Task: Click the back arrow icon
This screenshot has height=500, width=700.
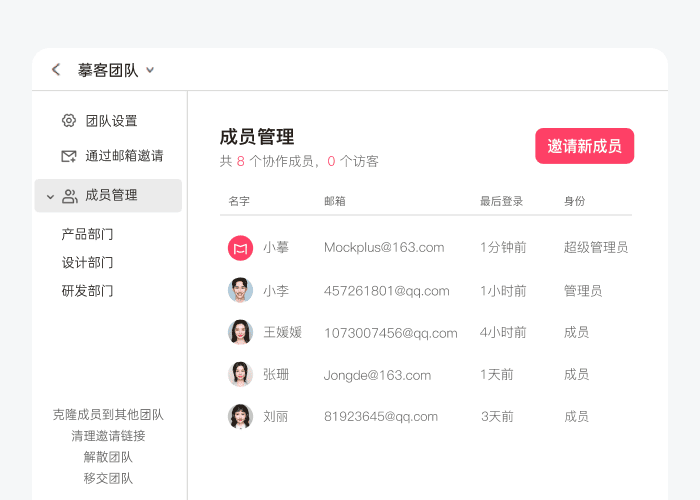Action: pos(56,70)
